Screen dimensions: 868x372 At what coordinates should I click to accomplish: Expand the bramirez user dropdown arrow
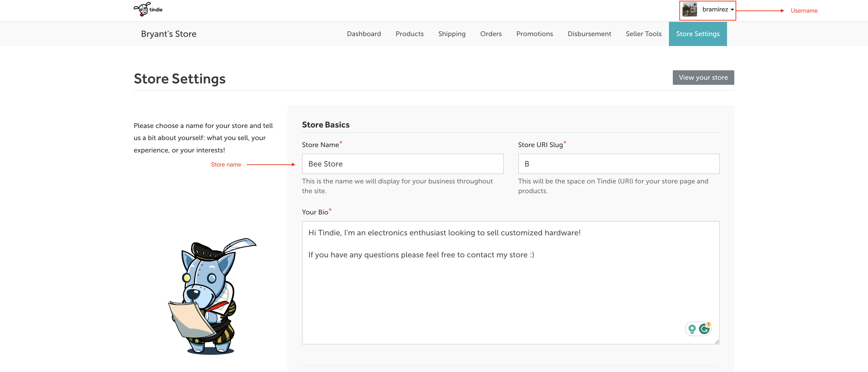(732, 10)
